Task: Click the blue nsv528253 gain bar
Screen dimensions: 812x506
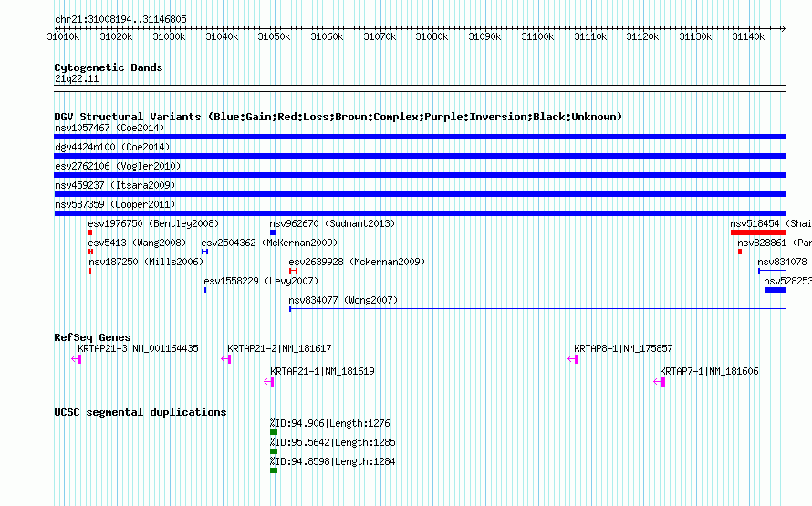Action: pos(776,290)
